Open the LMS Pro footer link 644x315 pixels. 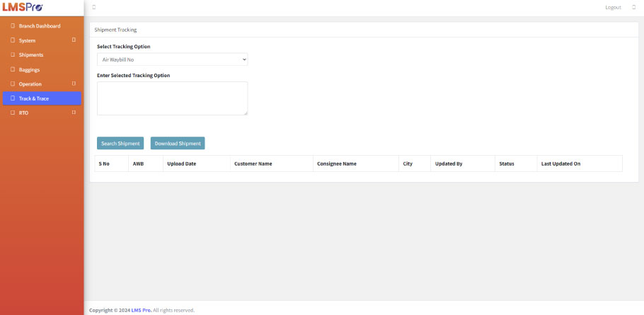point(141,310)
